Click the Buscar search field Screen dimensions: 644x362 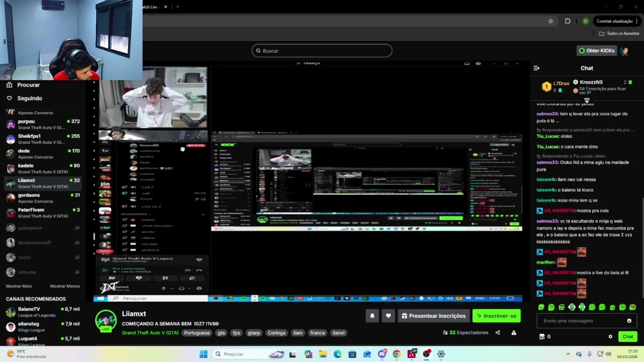(322, 51)
